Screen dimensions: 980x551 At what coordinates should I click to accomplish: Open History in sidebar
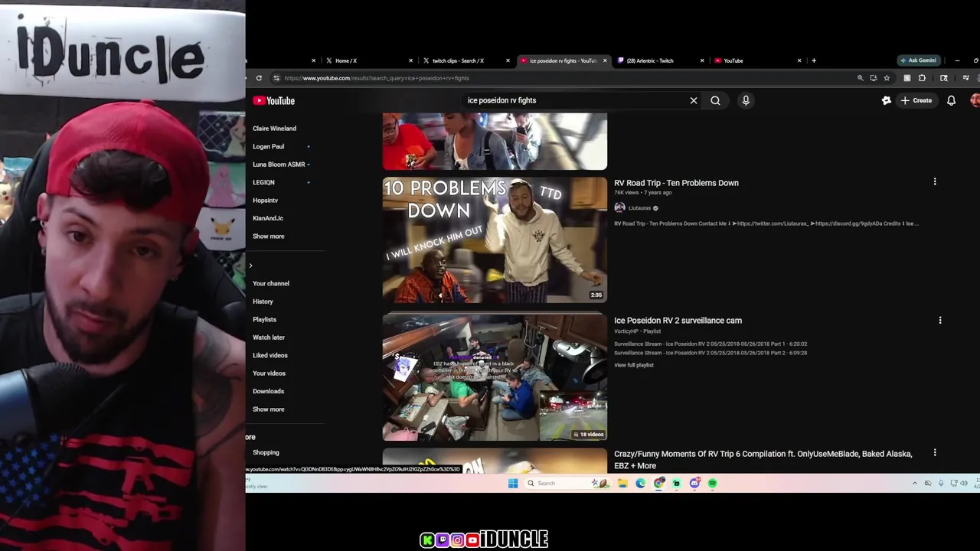[263, 302]
